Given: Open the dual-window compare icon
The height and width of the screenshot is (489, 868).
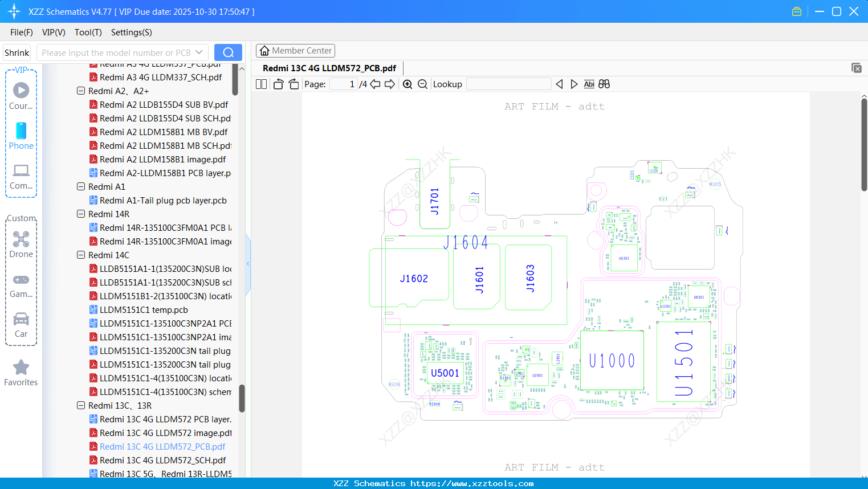Looking at the screenshot, I should (604, 84).
